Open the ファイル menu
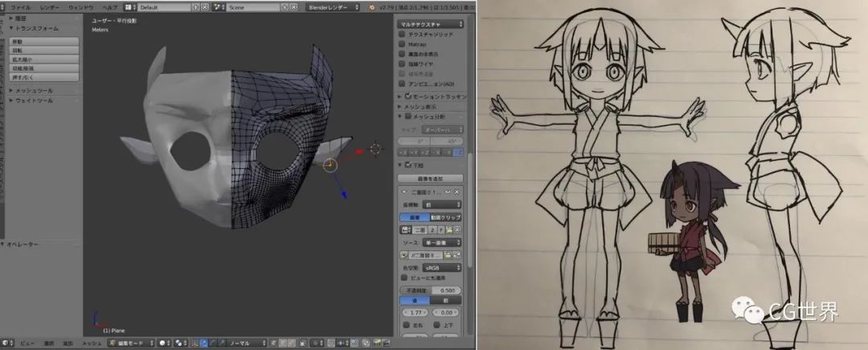 point(20,7)
